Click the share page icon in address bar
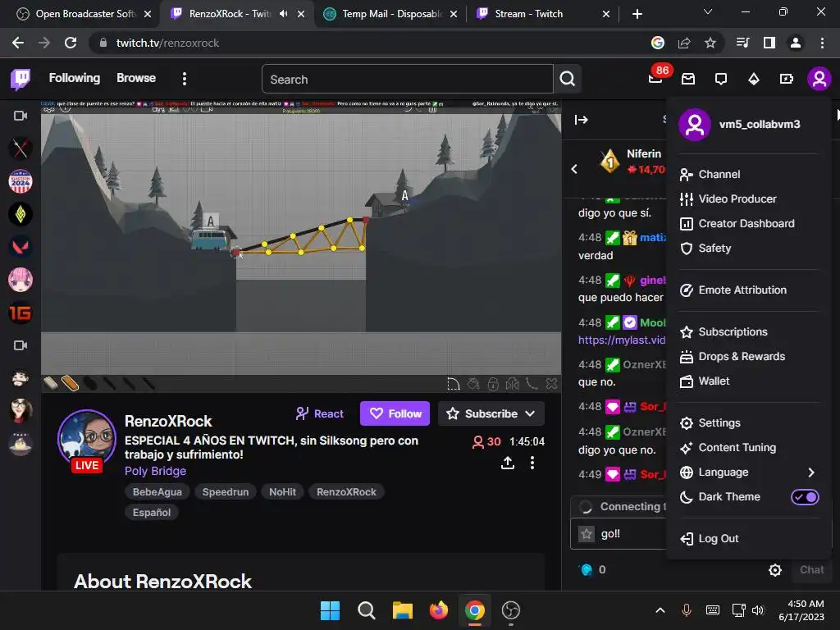Viewport: 840px width, 630px height. point(684,43)
